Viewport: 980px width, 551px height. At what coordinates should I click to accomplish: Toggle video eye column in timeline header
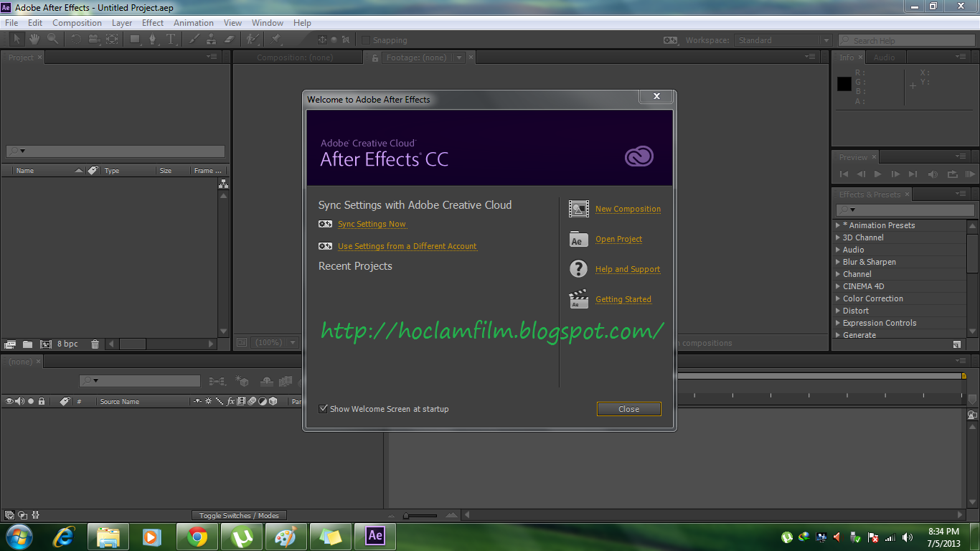click(x=9, y=402)
